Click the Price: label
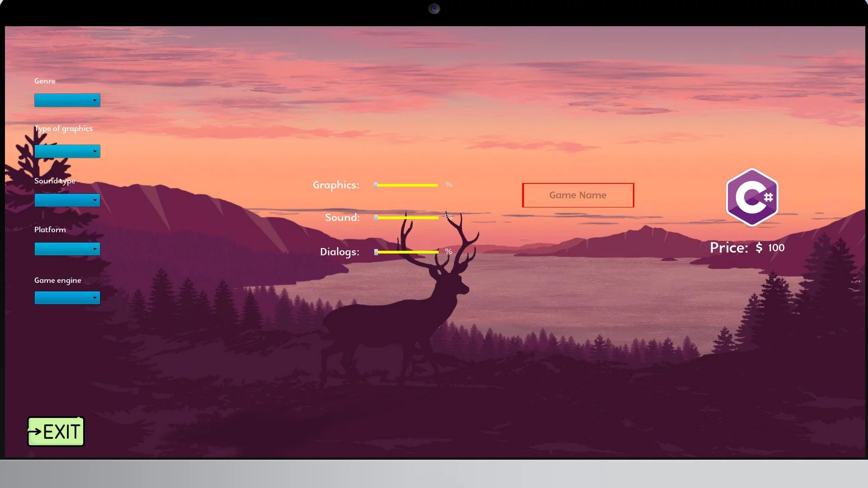The height and width of the screenshot is (488, 868). (x=729, y=248)
